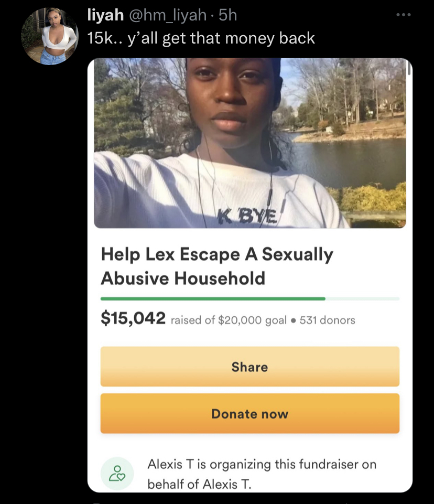This screenshot has width=434, height=504.
Task: Click the Alexis T is organizing text
Action: click(262, 474)
